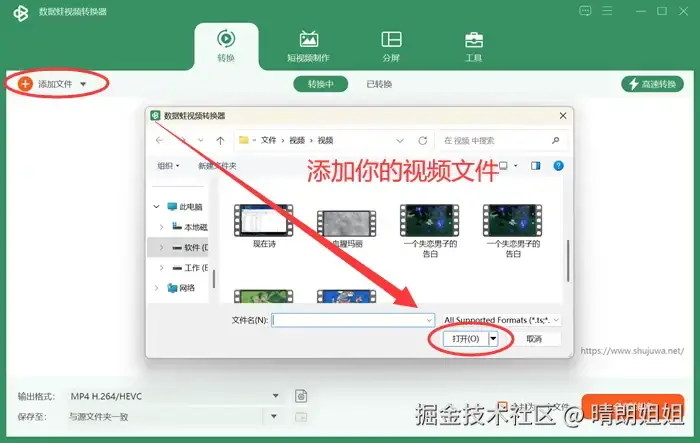Click the 打开(O) open button
700x443 pixels.
click(466, 339)
